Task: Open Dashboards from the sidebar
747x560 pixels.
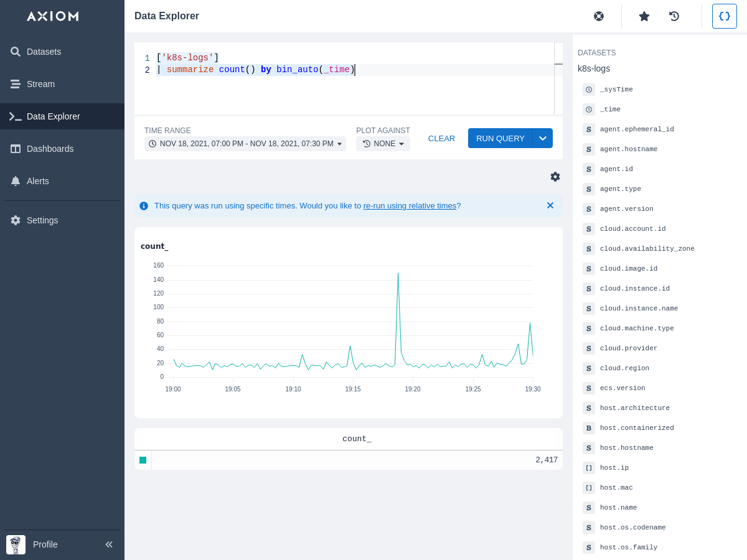Action: [50, 149]
